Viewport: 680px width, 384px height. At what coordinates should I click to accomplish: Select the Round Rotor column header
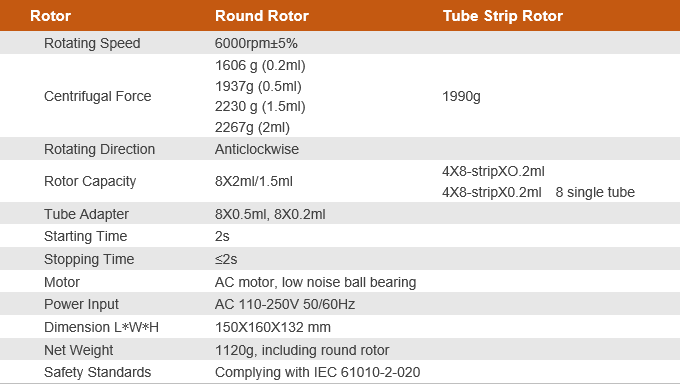pyautogui.click(x=262, y=16)
